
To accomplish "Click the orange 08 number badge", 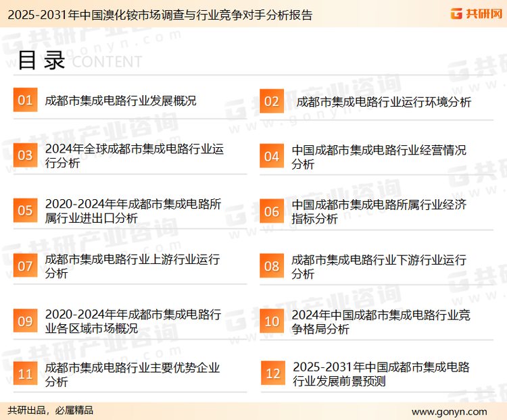I will [x=272, y=266].
